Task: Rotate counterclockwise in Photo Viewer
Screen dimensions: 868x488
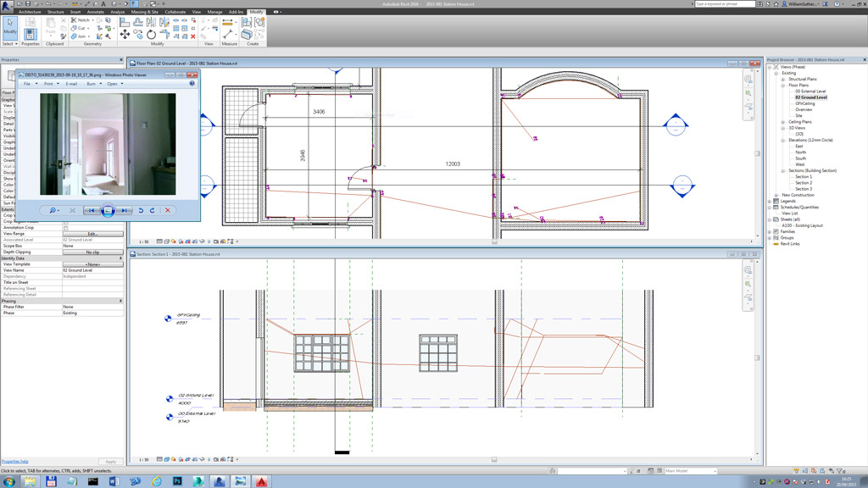Action: point(142,210)
